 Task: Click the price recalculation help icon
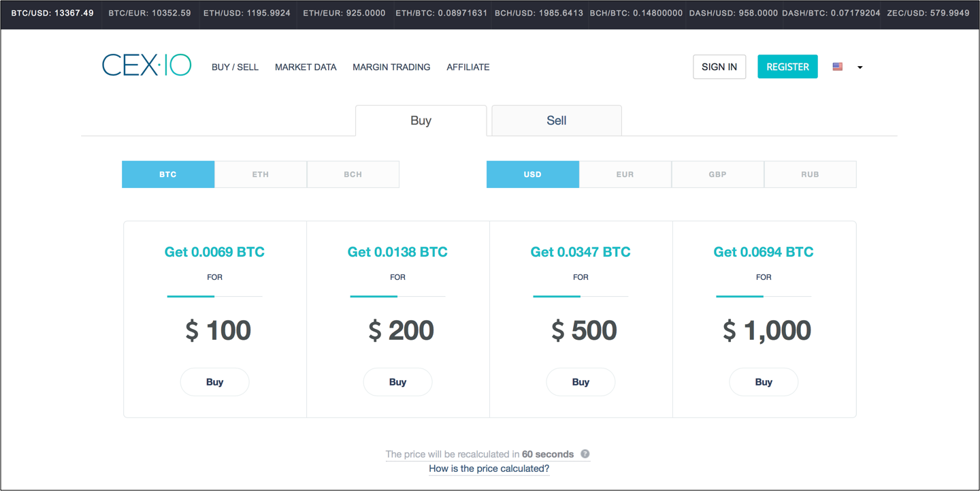[585, 454]
